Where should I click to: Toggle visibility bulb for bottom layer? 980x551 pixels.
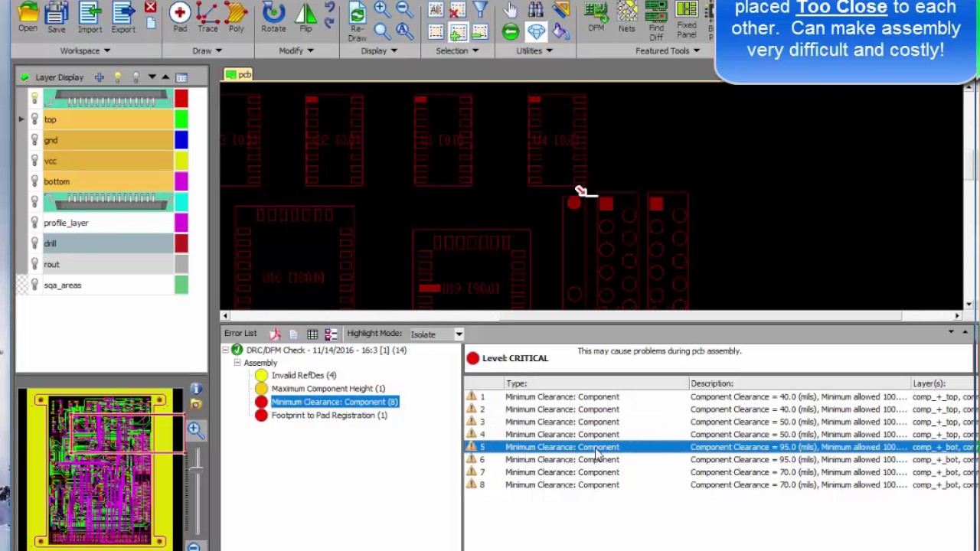(34, 181)
